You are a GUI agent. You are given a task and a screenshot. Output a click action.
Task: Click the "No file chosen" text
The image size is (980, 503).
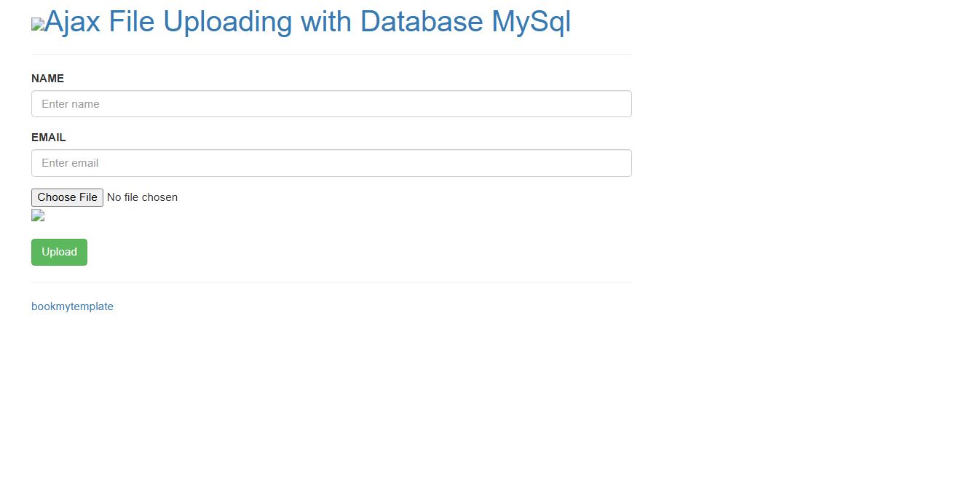pos(142,197)
